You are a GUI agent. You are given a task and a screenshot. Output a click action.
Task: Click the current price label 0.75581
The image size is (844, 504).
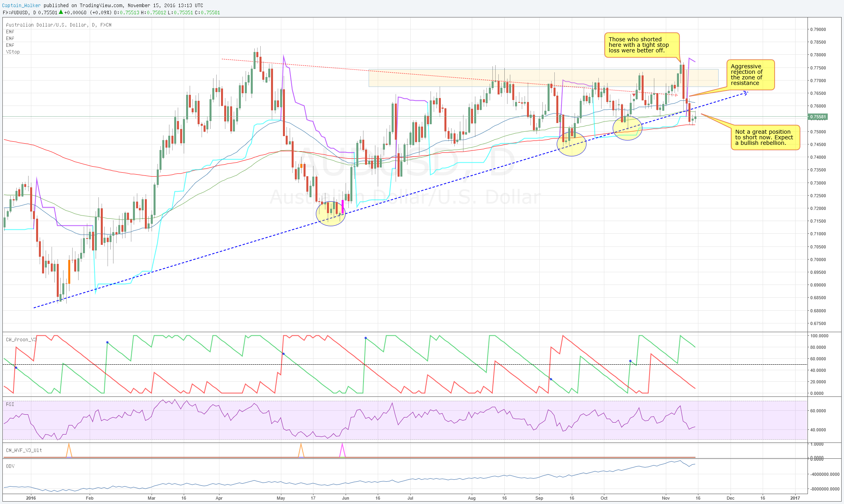[x=818, y=117]
